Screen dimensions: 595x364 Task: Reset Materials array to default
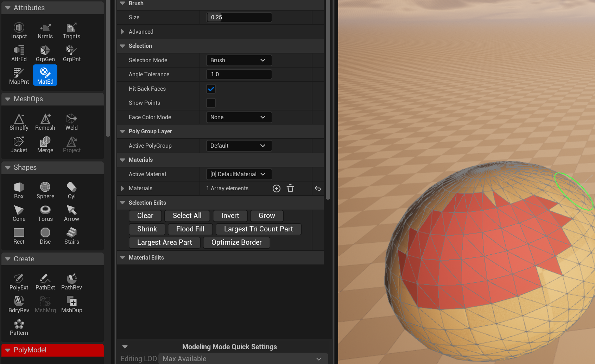pos(318,189)
